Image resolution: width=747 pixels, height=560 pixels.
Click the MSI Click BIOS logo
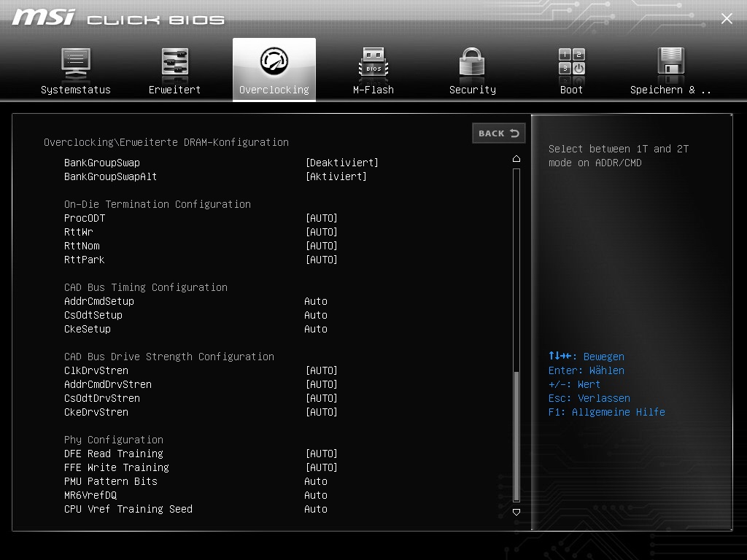pos(117,18)
